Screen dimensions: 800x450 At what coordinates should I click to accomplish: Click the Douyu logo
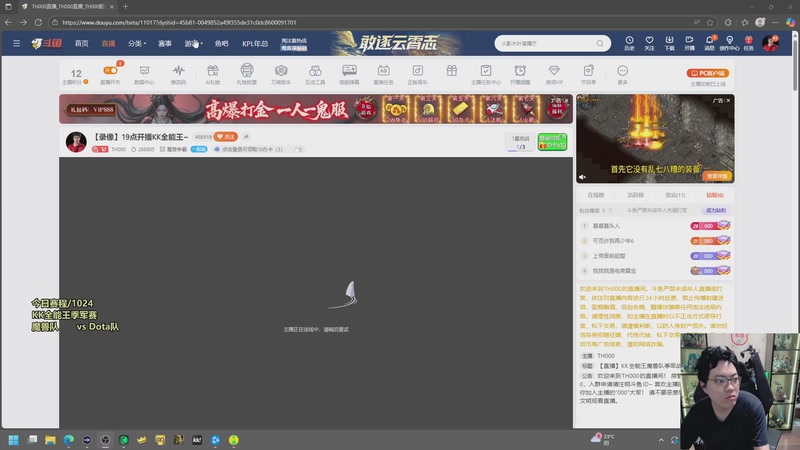click(46, 43)
